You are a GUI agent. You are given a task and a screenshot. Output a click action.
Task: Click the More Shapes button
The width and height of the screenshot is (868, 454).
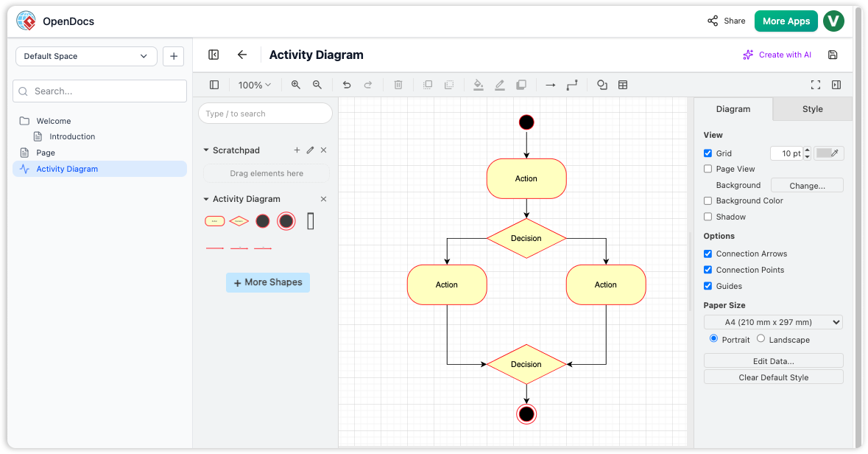coord(267,282)
